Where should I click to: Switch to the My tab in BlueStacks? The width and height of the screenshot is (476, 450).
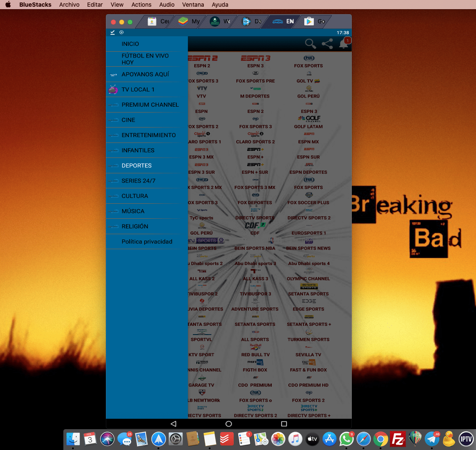click(190, 21)
